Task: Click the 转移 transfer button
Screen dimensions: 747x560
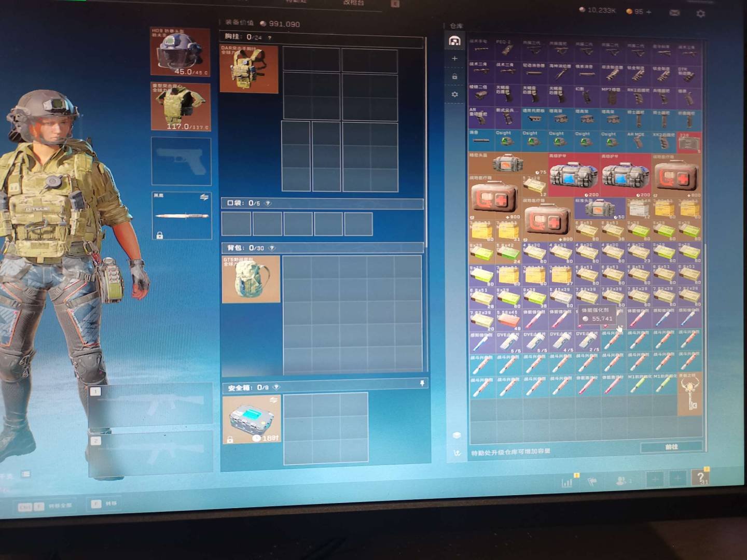Action: point(104,503)
